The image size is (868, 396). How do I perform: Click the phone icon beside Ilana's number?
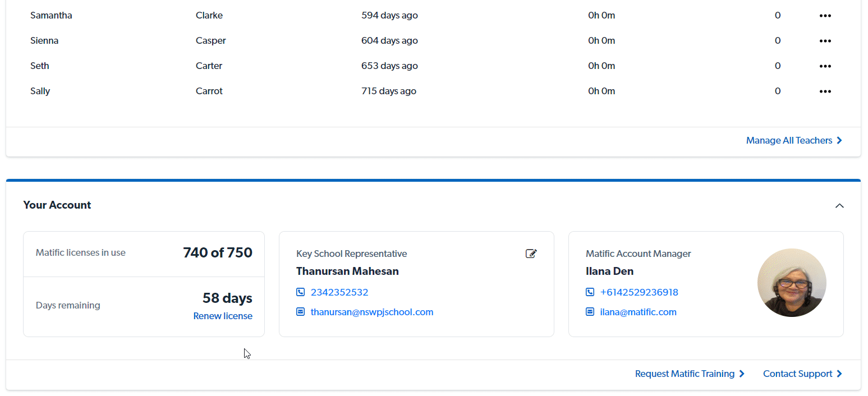tap(590, 292)
